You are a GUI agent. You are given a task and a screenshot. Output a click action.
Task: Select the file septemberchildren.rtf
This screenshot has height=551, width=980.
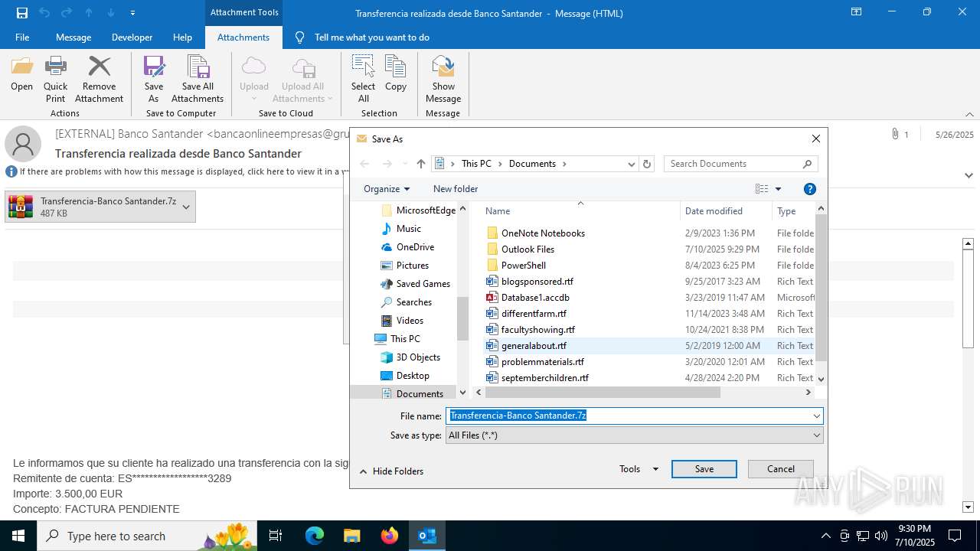pos(545,378)
